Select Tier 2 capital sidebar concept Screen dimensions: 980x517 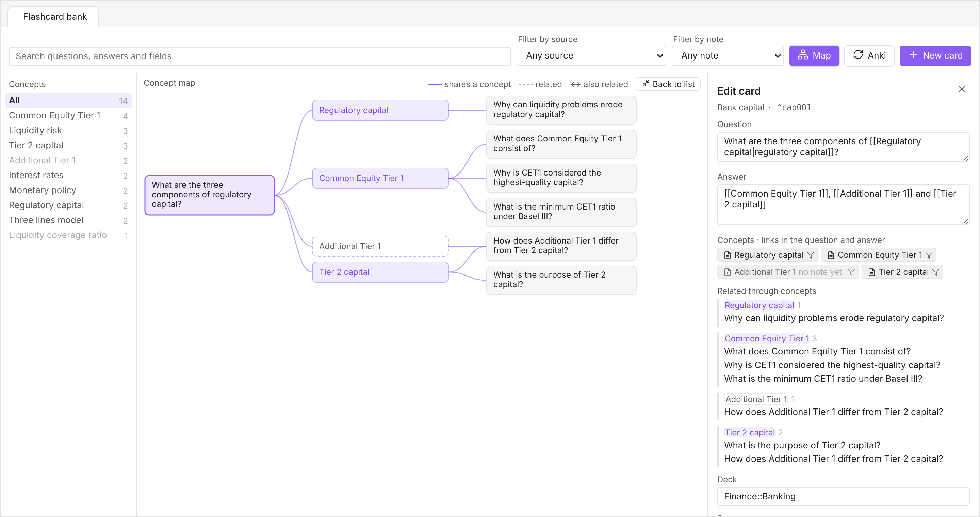tap(68, 146)
